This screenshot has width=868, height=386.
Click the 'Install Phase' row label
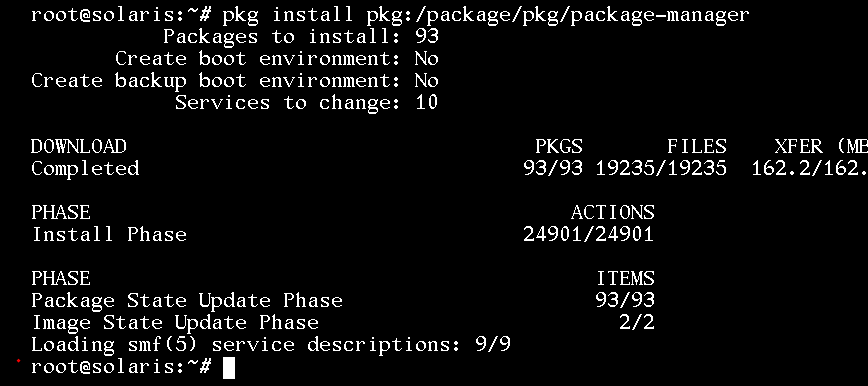tap(109, 234)
